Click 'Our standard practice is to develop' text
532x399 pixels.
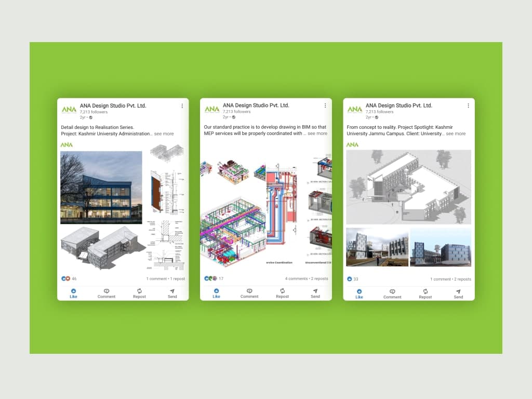(240, 127)
